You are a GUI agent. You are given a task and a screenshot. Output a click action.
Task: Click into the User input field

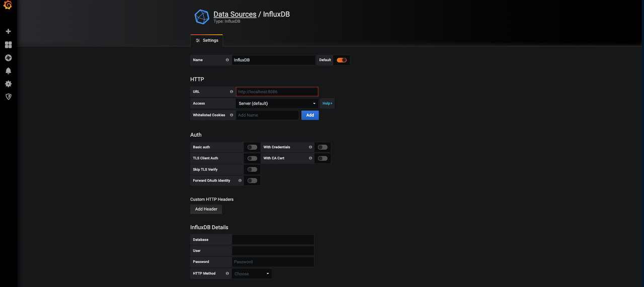[x=273, y=251]
